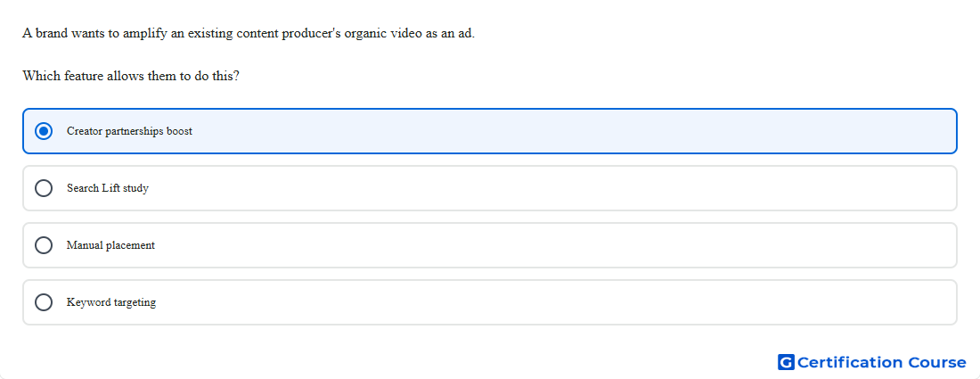The height and width of the screenshot is (379, 980).
Task: Click the blue G logo icon
Action: pos(786,362)
